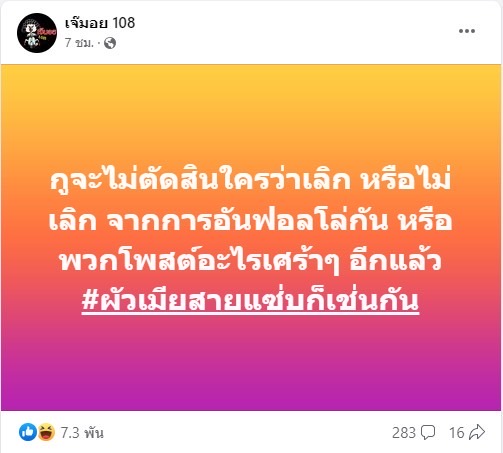This screenshot has height=453, width=503.
Task: Click the yellow top area of the post background
Action: pos(251,100)
